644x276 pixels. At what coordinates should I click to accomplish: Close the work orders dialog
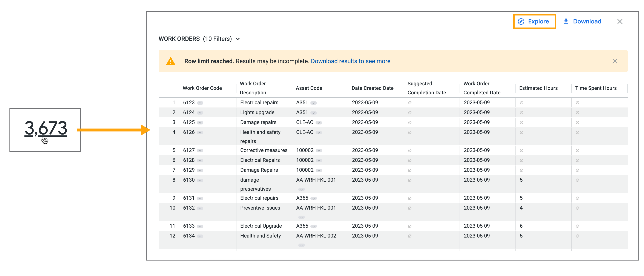point(619,21)
